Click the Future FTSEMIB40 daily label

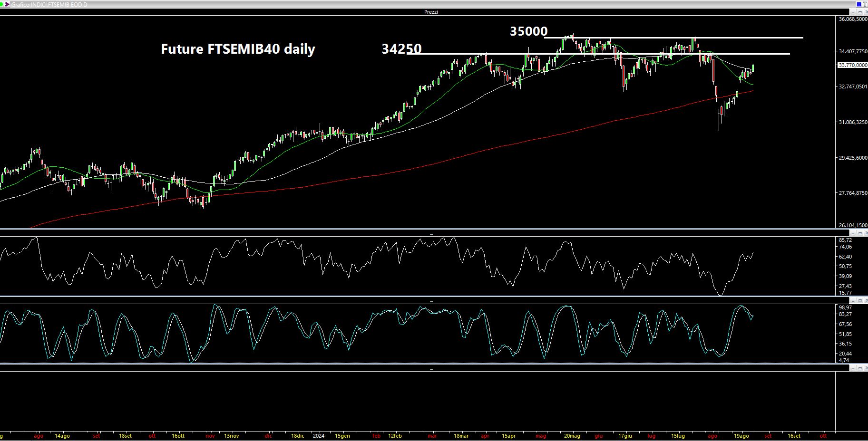coord(238,49)
